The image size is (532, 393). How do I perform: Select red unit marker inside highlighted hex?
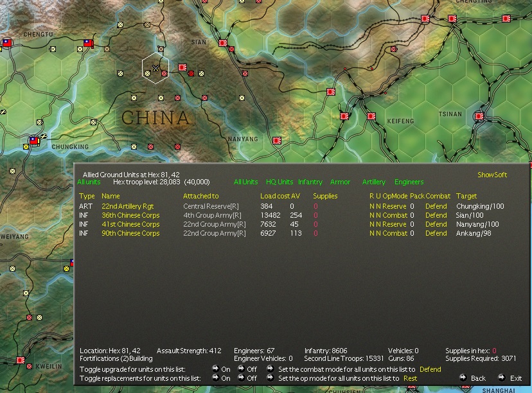coord(164,73)
